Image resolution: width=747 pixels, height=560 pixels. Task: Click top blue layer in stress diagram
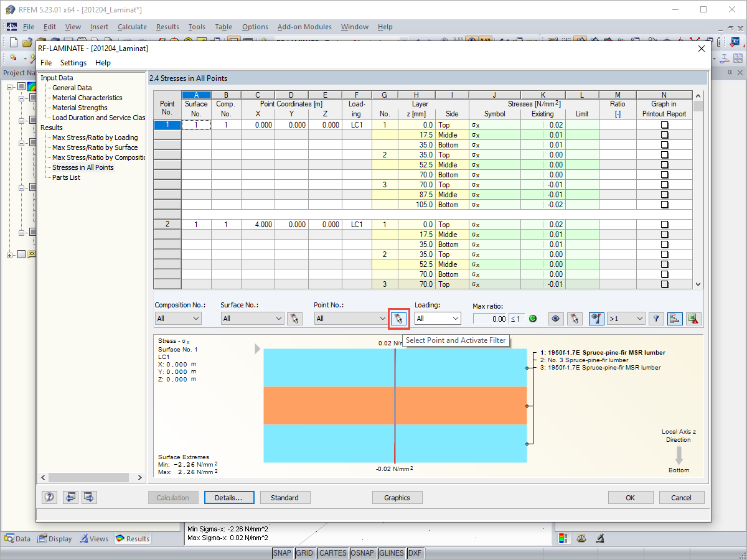coord(395,368)
